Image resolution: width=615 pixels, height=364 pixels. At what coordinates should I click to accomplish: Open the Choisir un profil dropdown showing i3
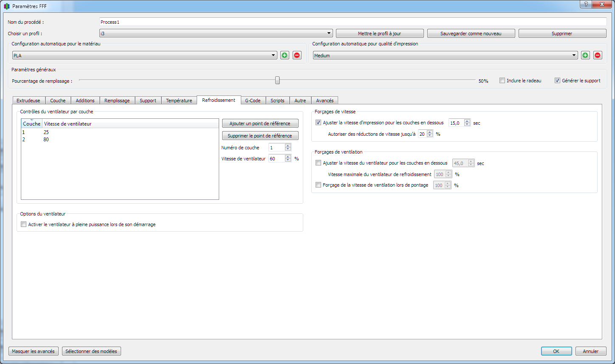(x=216, y=33)
